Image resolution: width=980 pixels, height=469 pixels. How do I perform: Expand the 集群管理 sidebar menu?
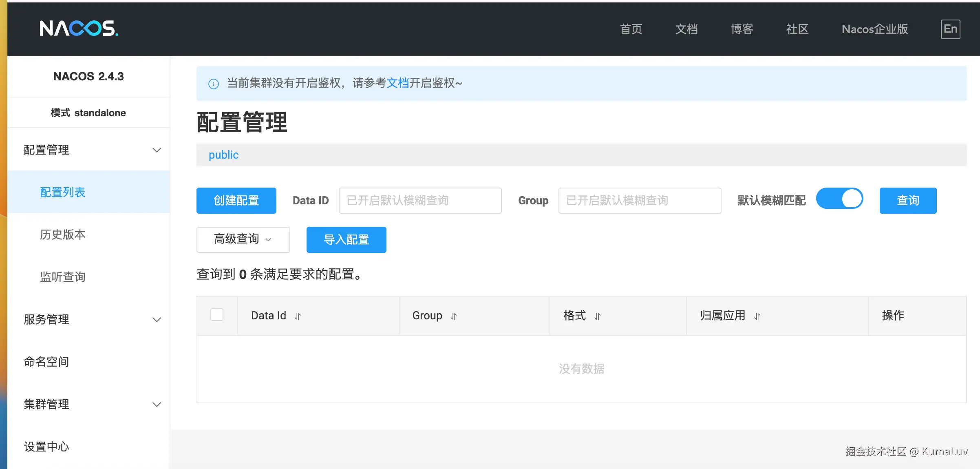[x=157, y=405]
